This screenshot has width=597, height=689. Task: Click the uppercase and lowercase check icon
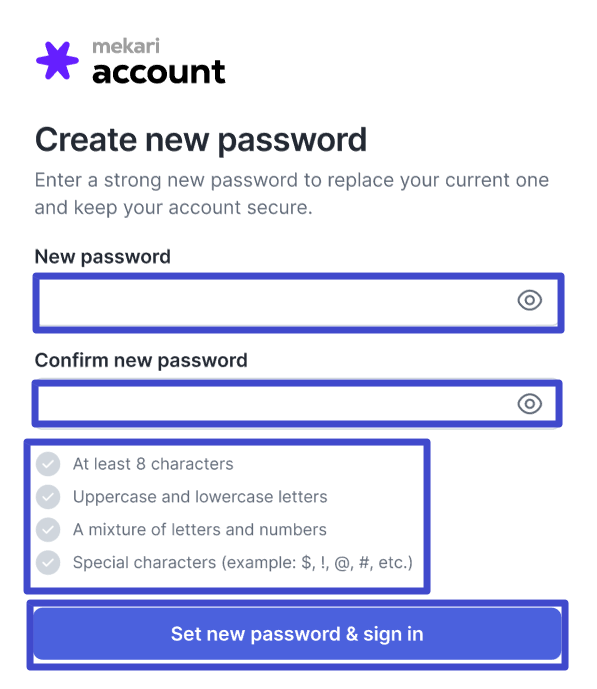pyautogui.click(x=48, y=497)
